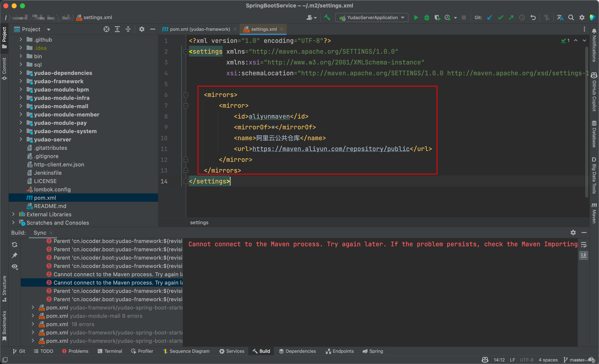Screen dimensions: 599x364
Task: Show Git history clock icon
Action: 522,17
